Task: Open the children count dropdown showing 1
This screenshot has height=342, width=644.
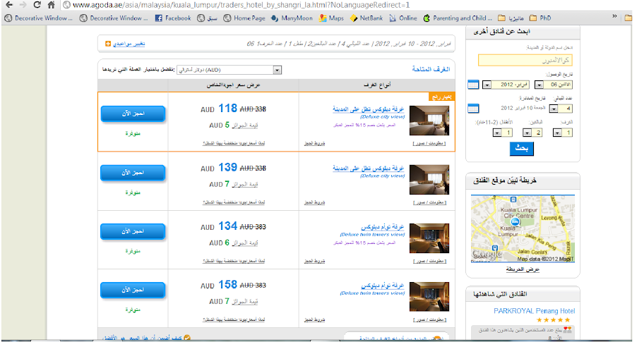Action: (x=502, y=133)
